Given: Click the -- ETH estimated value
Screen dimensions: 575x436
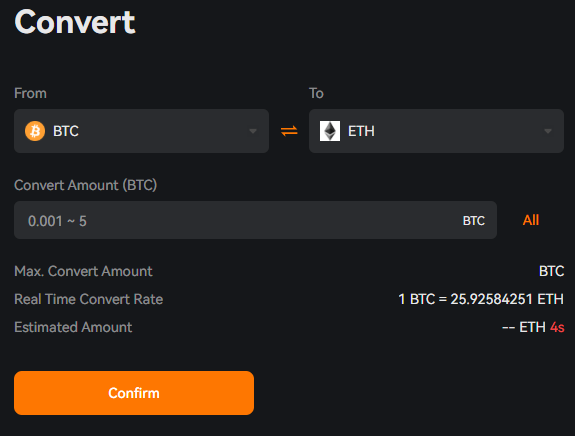Looking at the screenshot, I should click(x=524, y=327).
